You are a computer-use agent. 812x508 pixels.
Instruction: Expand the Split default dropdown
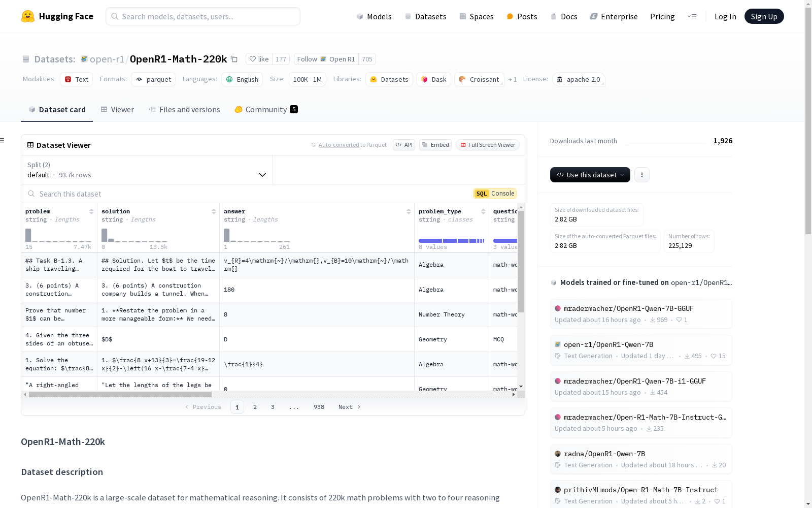click(x=147, y=170)
